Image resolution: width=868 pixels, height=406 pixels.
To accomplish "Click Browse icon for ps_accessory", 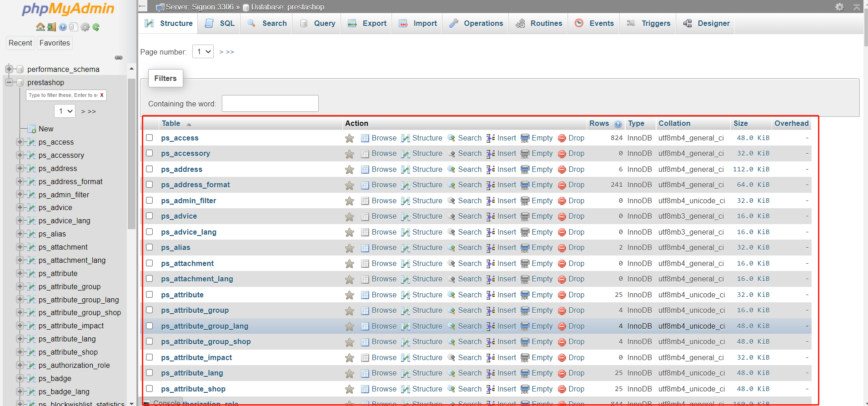I will (x=365, y=154).
